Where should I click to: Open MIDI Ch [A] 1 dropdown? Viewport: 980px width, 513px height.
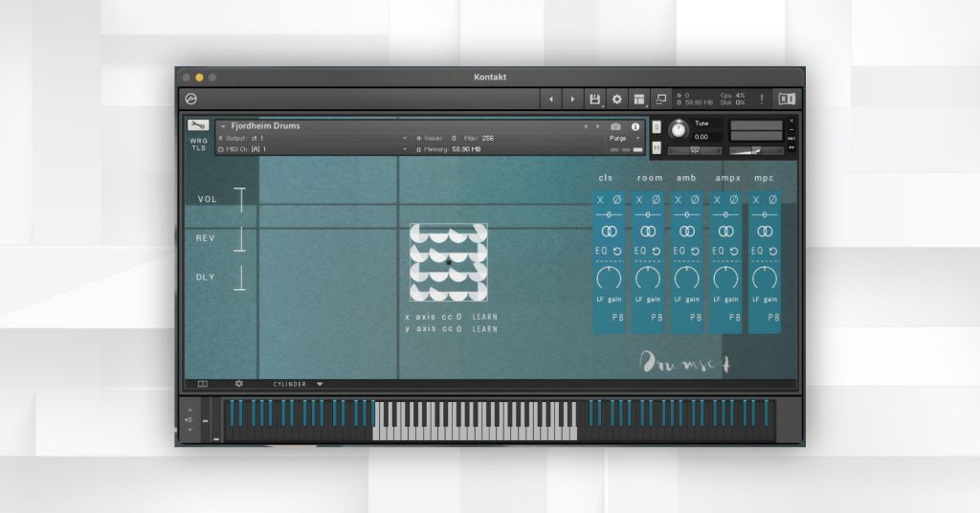click(313, 149)
